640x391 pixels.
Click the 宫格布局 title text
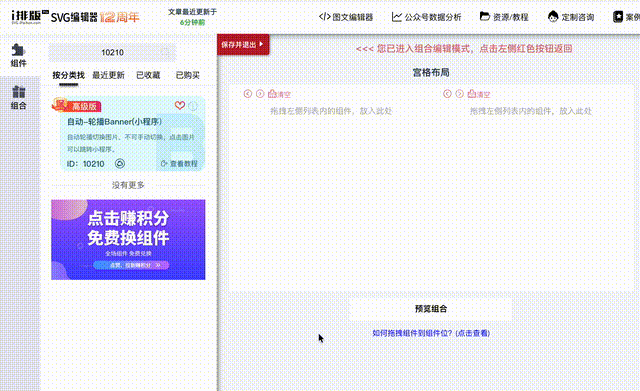[x=431, y=73]
